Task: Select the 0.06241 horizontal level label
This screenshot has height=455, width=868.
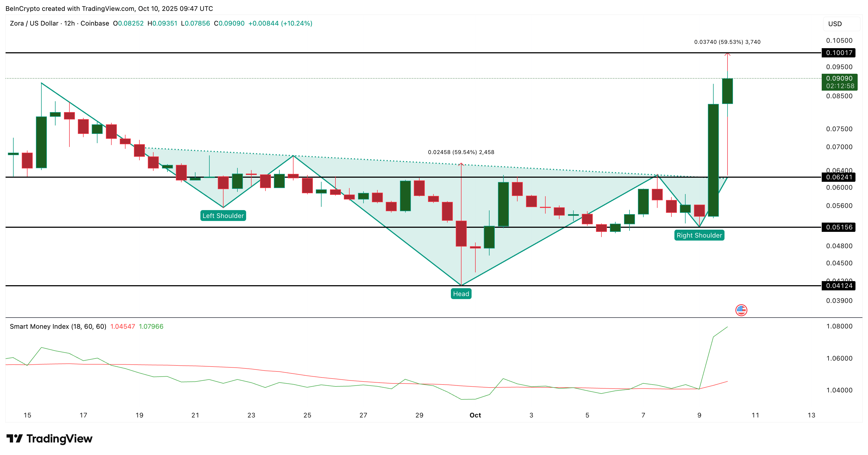Action: tap(839, 177)
